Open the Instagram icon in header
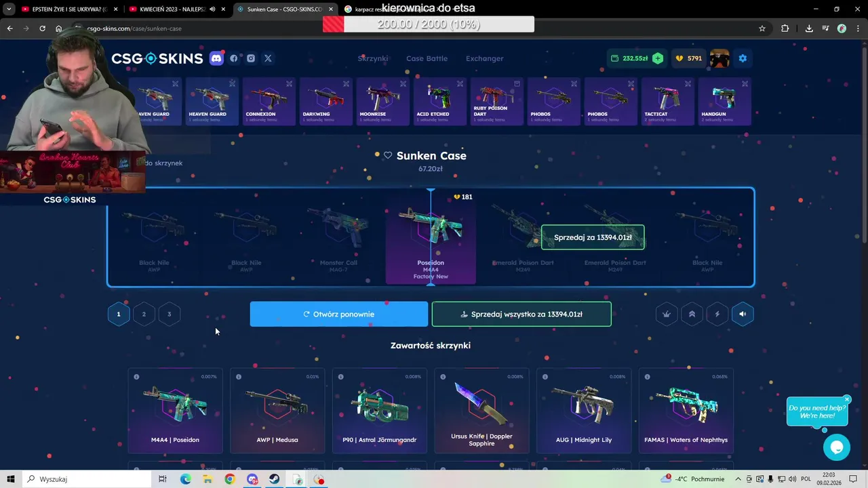Viewport: 868px width, 488px height. [x=251, y=58]
